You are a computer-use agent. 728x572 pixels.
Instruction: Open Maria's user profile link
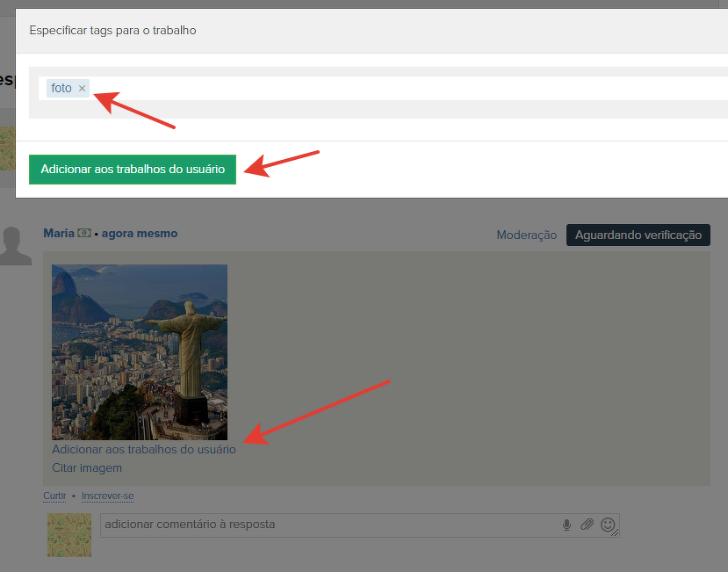[58, 234]
